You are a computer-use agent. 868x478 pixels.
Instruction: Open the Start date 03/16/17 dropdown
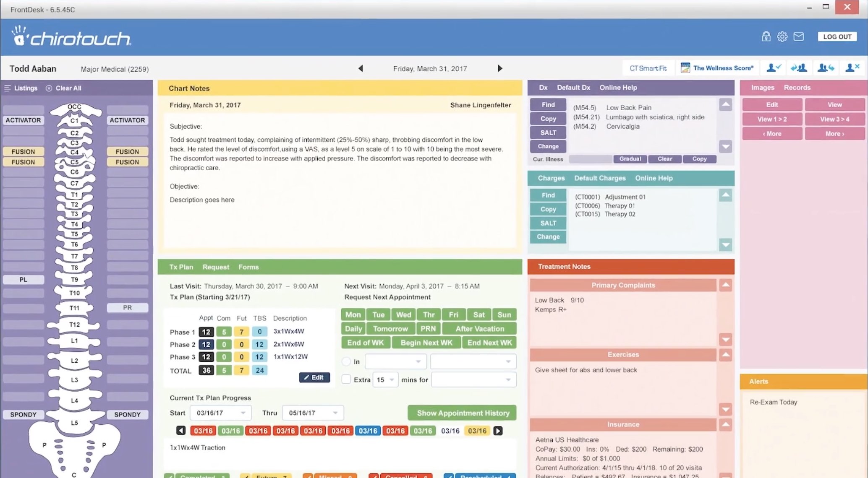click(243, 413)
